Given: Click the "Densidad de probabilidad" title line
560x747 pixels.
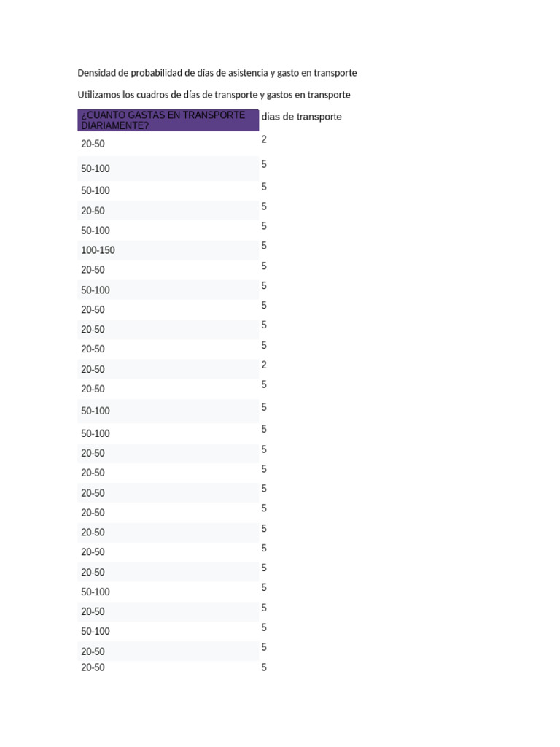Looking at the screenshot, I should 217,74.
